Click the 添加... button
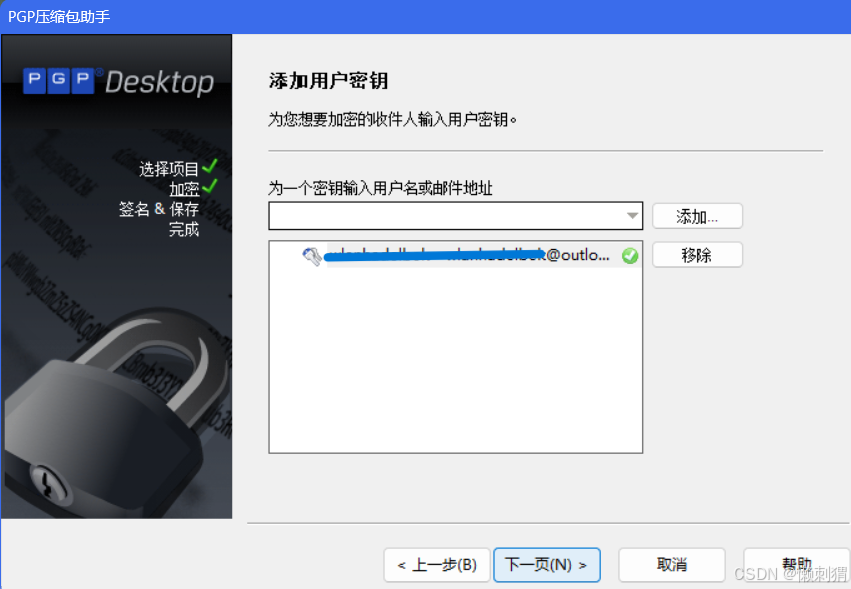 697,216
